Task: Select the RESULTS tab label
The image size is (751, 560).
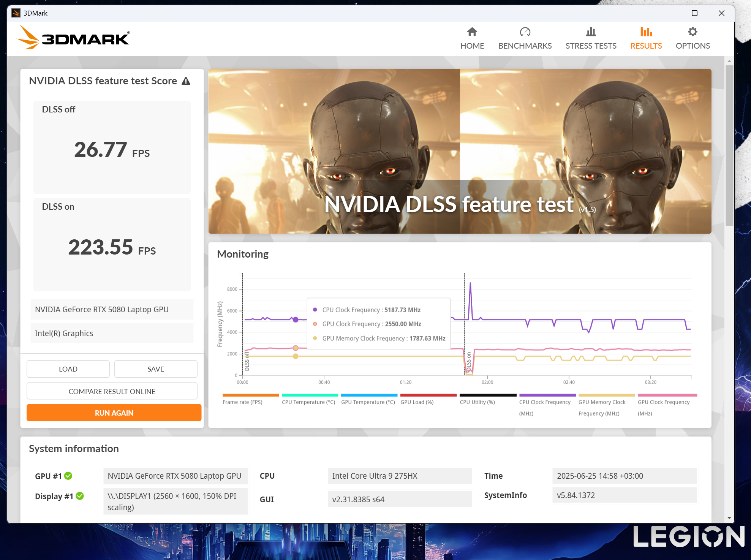Action: [x=646, y=46]
